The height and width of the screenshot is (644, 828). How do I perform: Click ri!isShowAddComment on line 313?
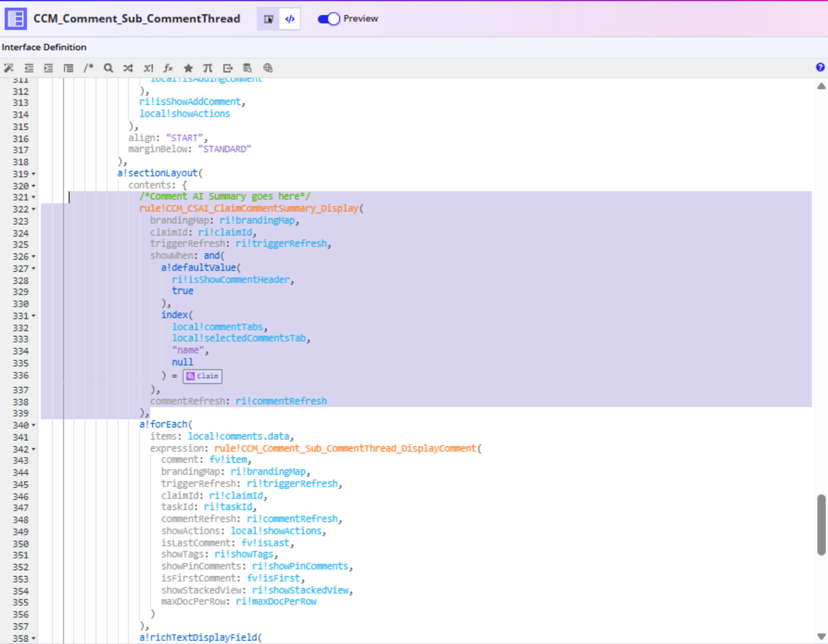click(190, 101)
